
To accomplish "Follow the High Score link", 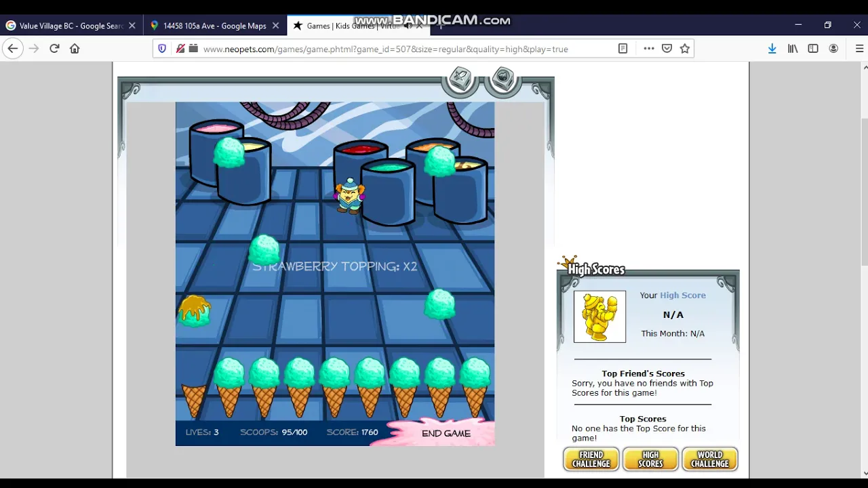I will [683, 295].
